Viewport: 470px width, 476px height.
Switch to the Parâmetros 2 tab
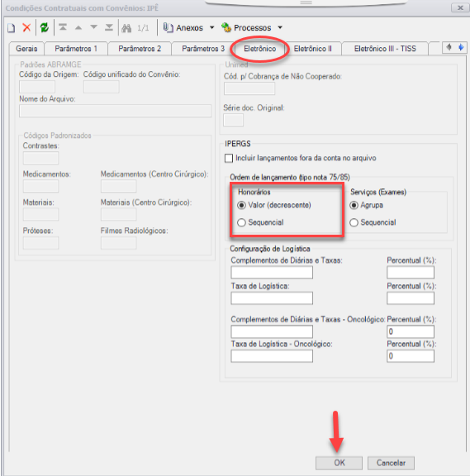pyautogui.click(x=140, y=49)
